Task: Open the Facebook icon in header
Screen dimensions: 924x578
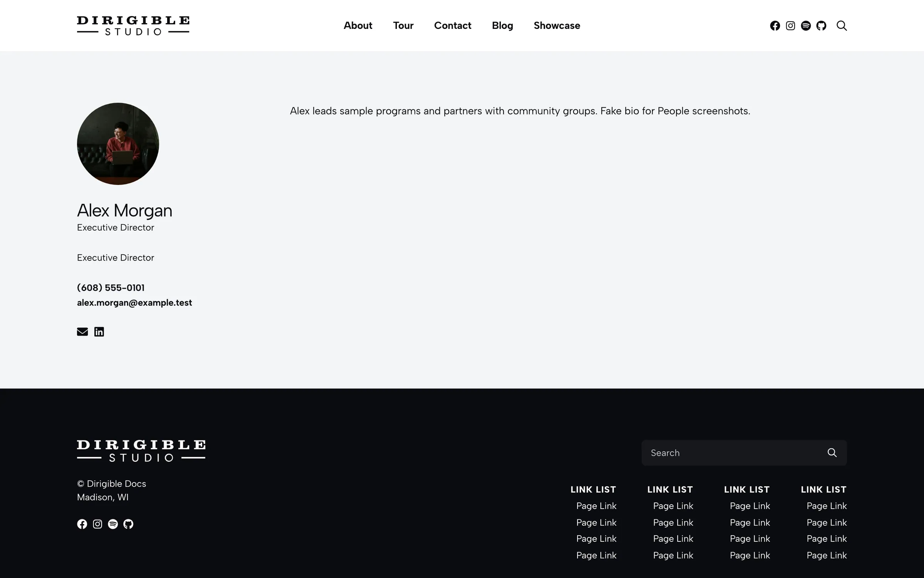Action: click(x=775, y=26)
